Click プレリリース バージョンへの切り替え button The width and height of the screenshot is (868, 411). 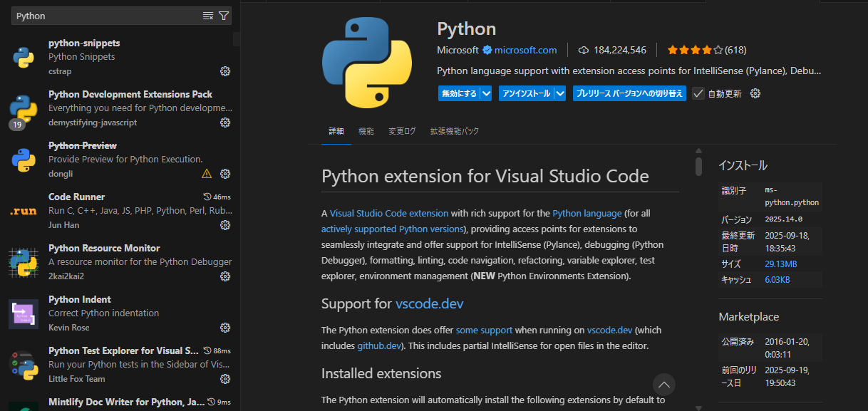629,93
